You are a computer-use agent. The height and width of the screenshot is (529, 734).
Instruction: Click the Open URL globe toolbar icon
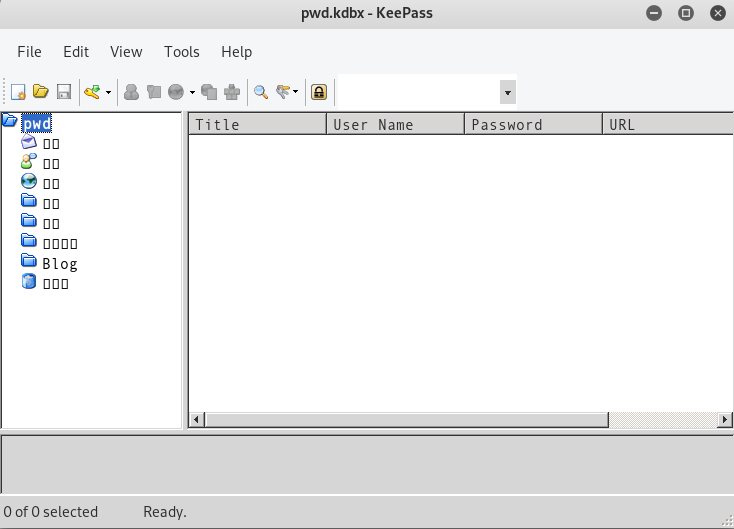176,92
